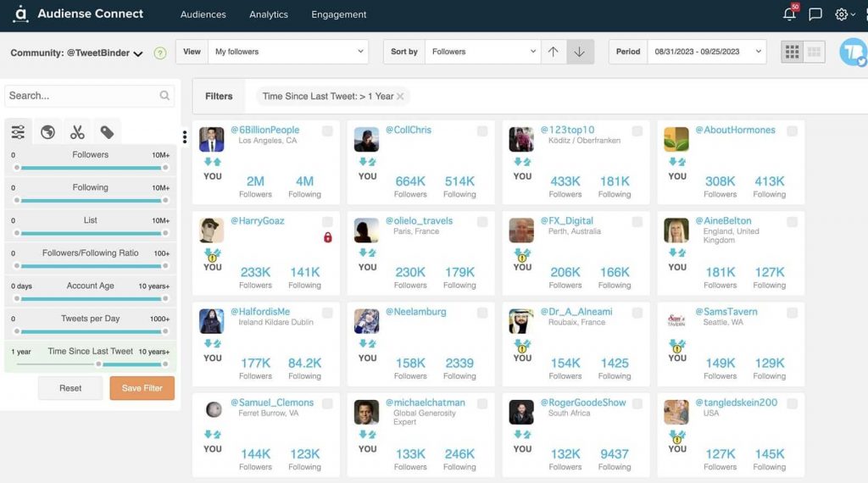868x483 pixels.
Task: Click the Tweets per Day slider track
Action: tap(91, 331)
